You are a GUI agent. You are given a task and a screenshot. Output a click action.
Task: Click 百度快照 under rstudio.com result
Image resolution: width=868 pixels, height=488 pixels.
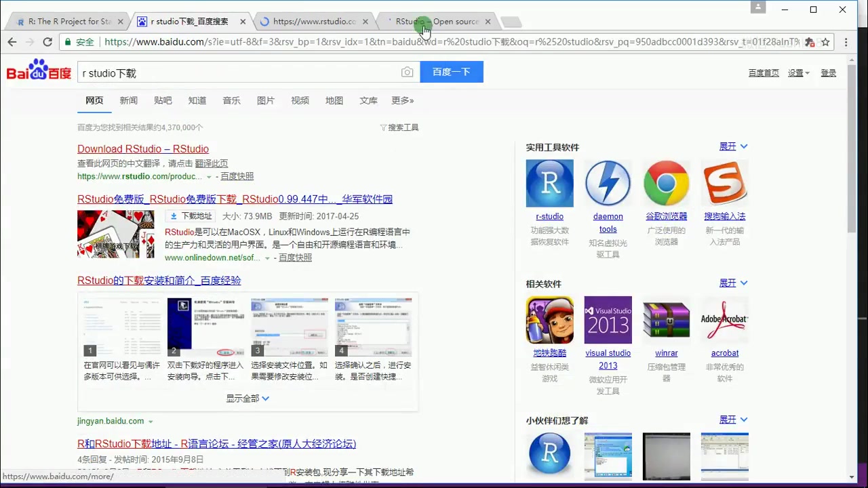point(237,176)
